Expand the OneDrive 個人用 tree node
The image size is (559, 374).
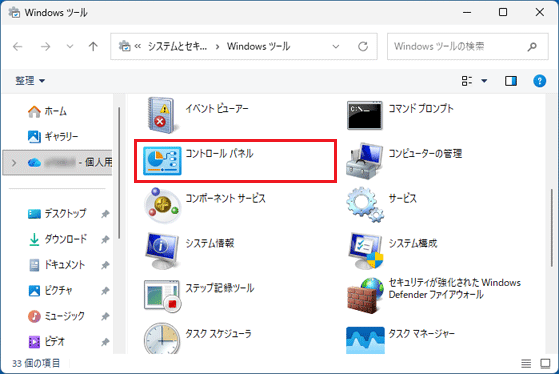[14, 163]
